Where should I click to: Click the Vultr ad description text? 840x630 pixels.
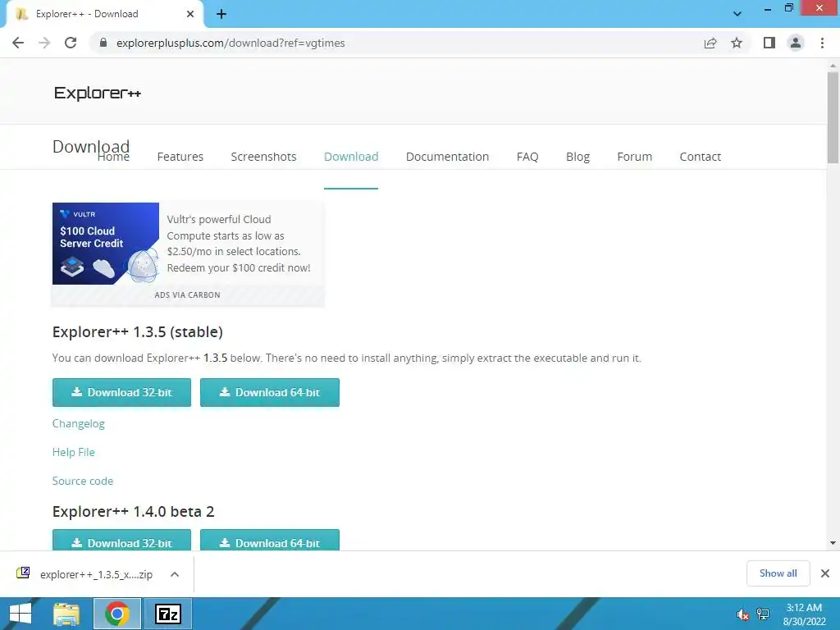(239, 243)
